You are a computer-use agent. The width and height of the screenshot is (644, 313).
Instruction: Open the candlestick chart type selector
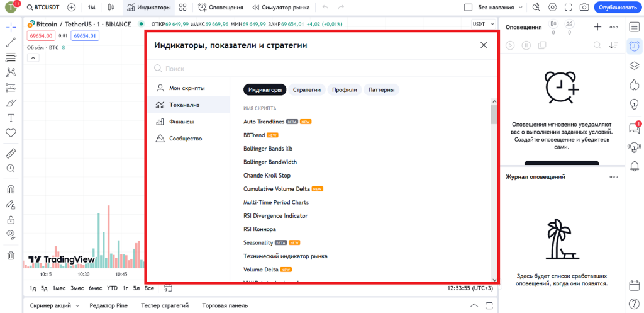coord(111,8)
